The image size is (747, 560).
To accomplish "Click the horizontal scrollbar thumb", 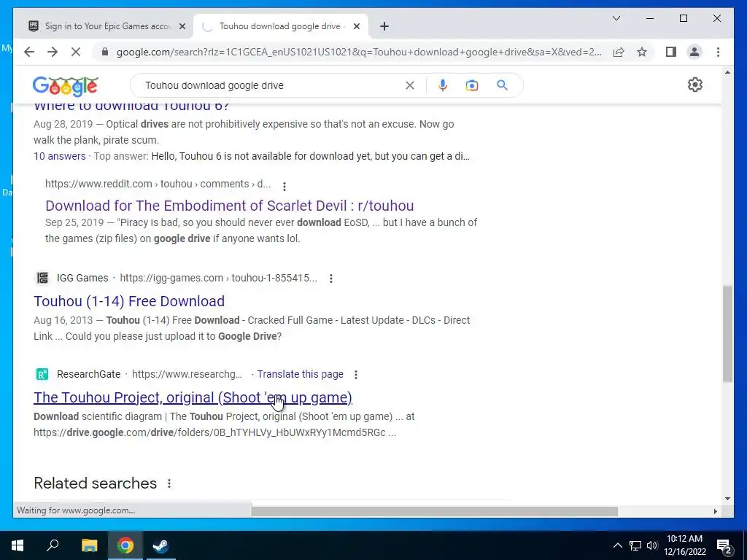I will 435,511.
